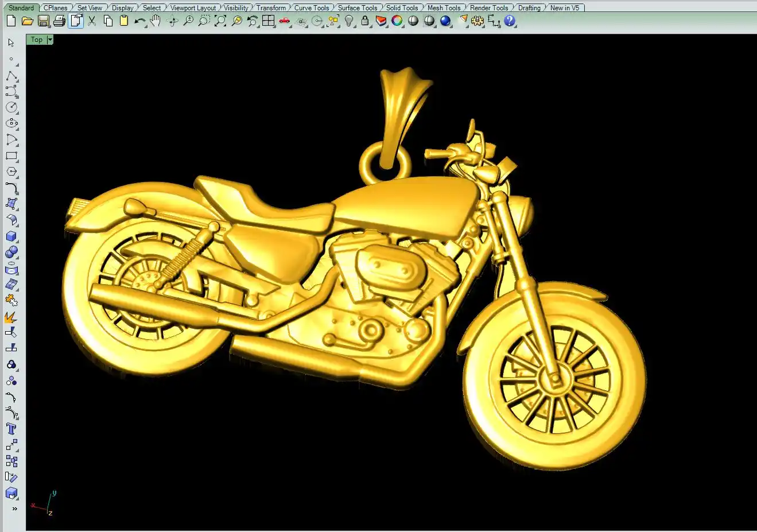
Task: Open the Mesh Tools tab
Action: click(444, 8)
